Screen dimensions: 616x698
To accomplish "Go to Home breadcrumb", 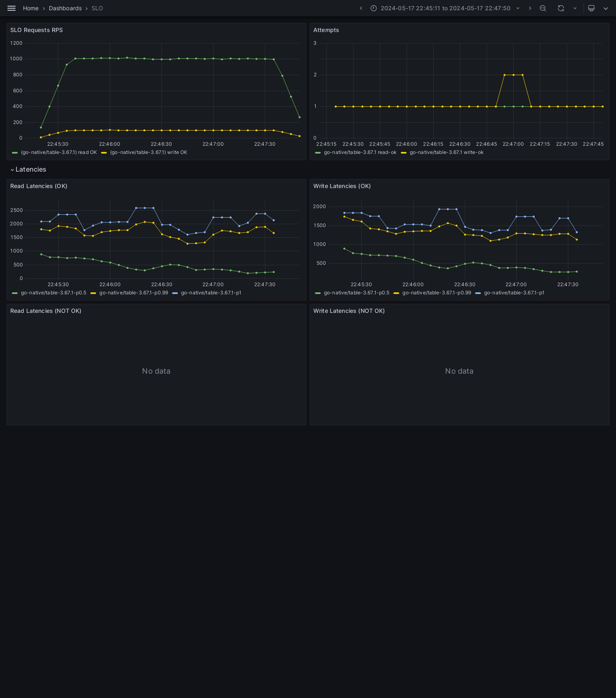I will coord(31,8).
